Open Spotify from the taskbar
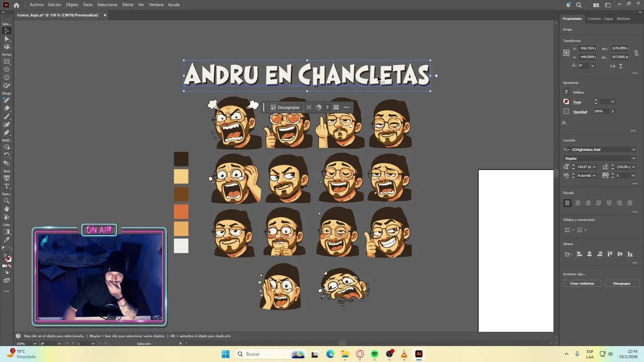 tap(374, 354)
